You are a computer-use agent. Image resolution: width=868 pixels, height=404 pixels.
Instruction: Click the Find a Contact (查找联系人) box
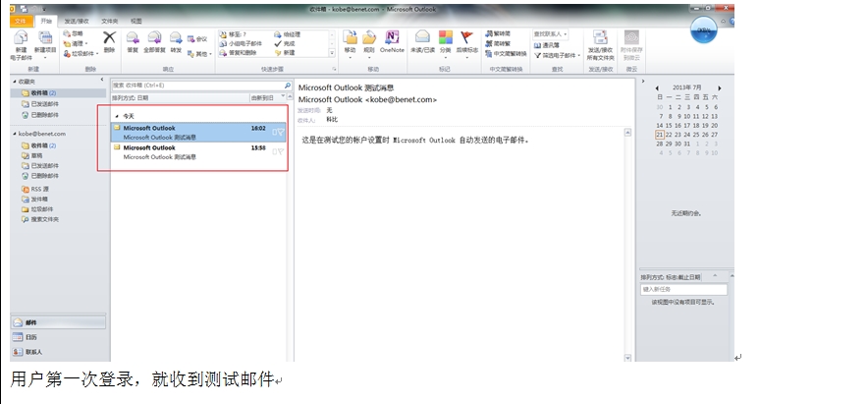(x=550, y=33)
